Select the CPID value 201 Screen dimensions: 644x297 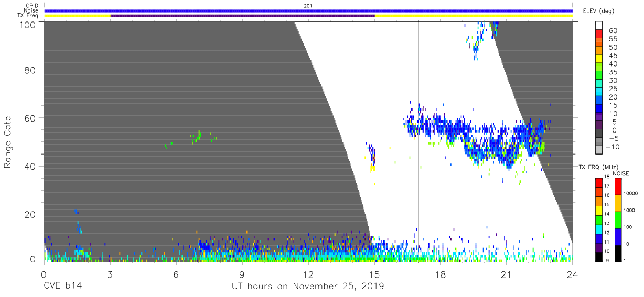click(x=308, y=6)
